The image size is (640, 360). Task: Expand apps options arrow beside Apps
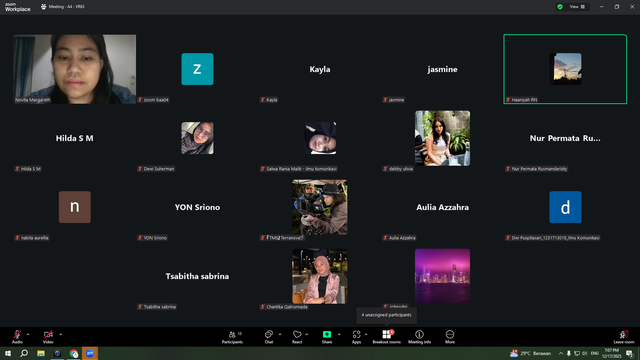(366, 334)
